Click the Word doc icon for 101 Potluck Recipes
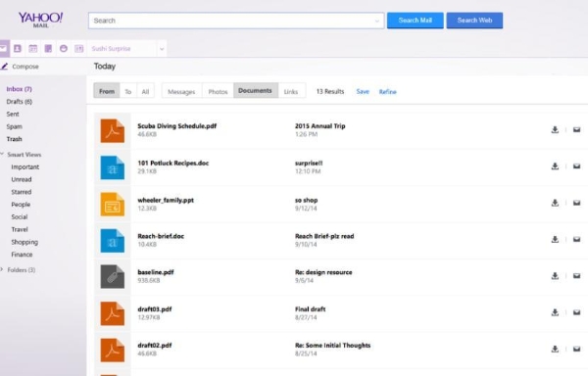588x376 pixels. [x=113, y=167]
